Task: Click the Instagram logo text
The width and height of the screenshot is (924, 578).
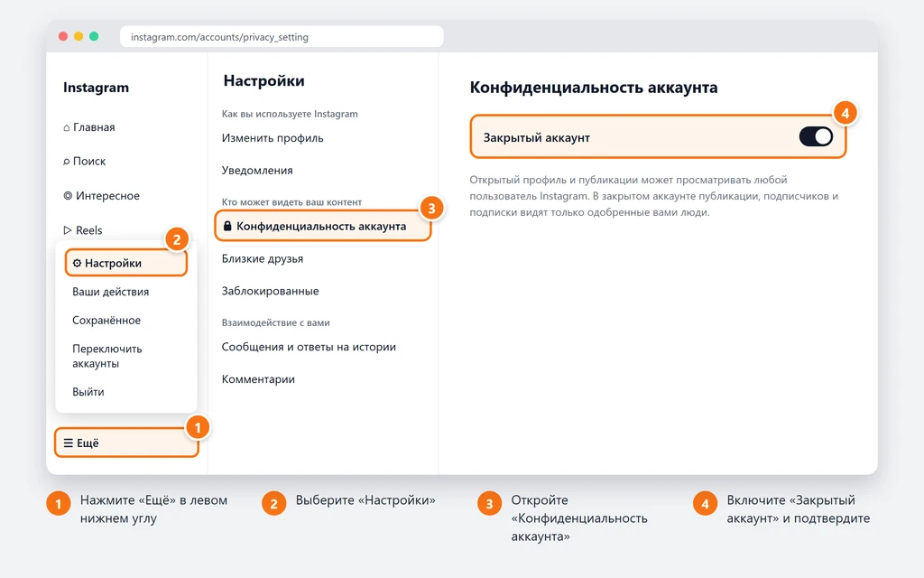Action: [x=96, y=88]
